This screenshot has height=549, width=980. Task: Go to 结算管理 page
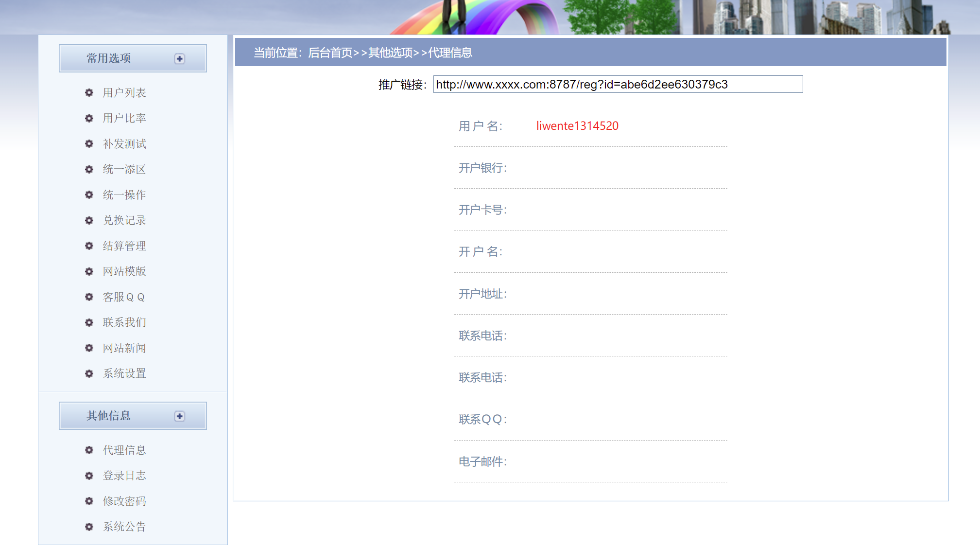124,246
